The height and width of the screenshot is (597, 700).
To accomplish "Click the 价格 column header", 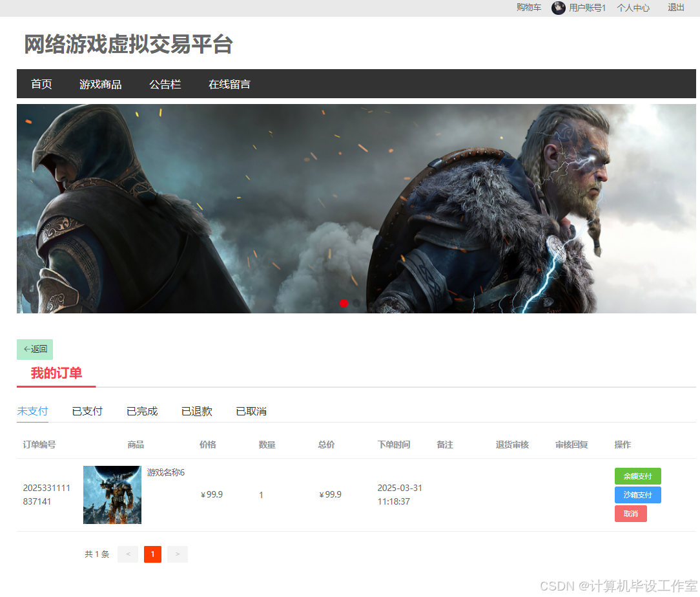I will [207, 445].
